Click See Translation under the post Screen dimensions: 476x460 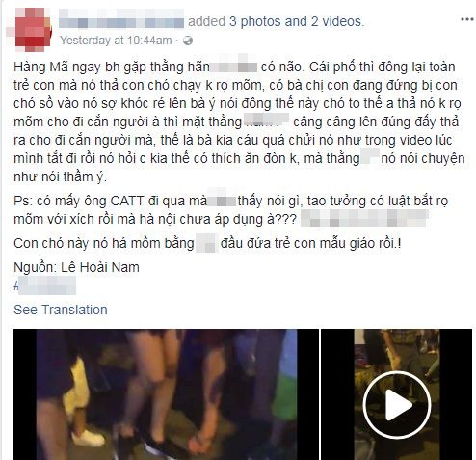point(61,310)
